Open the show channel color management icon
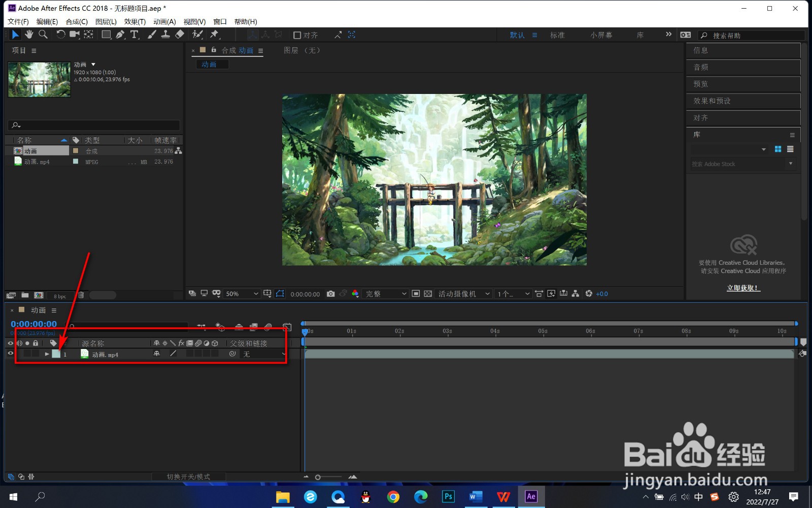This screenshot has height=508, width=812. pyautogui.click(x=355, y=294)
